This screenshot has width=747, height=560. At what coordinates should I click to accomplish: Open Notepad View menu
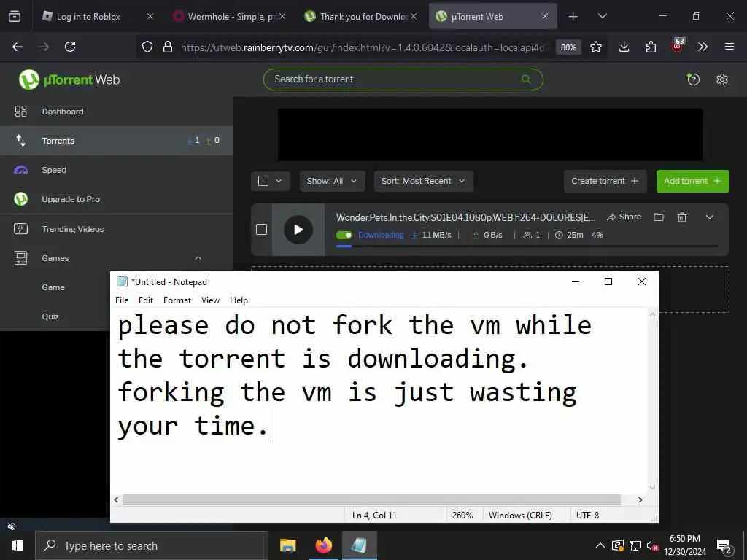[x=210, y=300]
